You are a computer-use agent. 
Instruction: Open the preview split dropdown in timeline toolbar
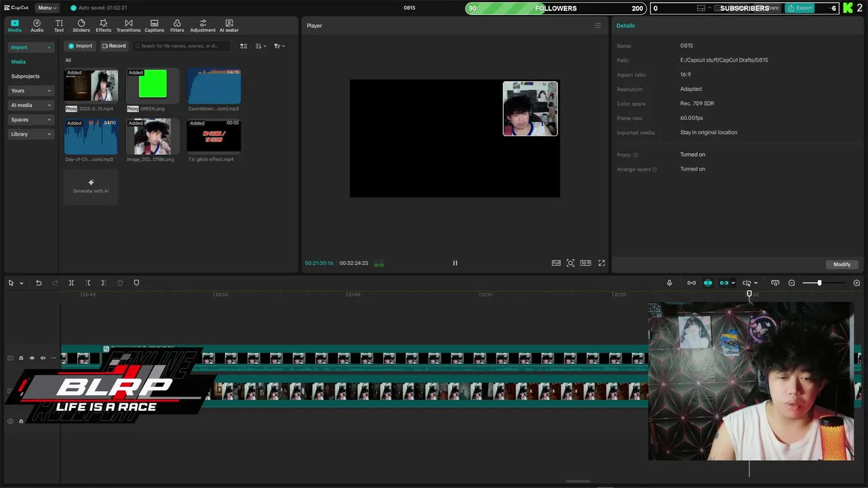click(755, 283)
